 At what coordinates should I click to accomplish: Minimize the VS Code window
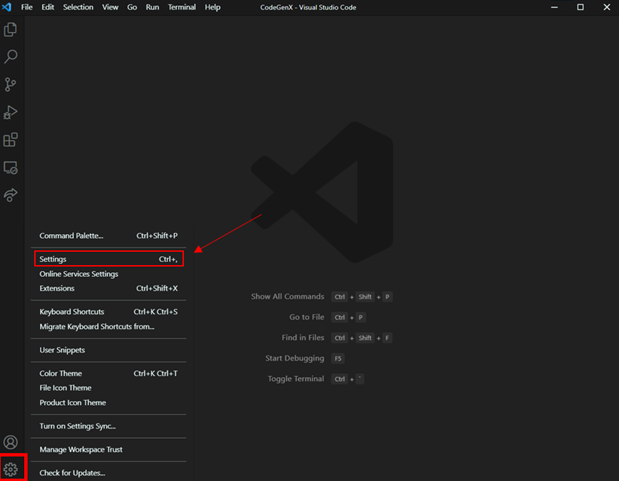pos(554,7)
